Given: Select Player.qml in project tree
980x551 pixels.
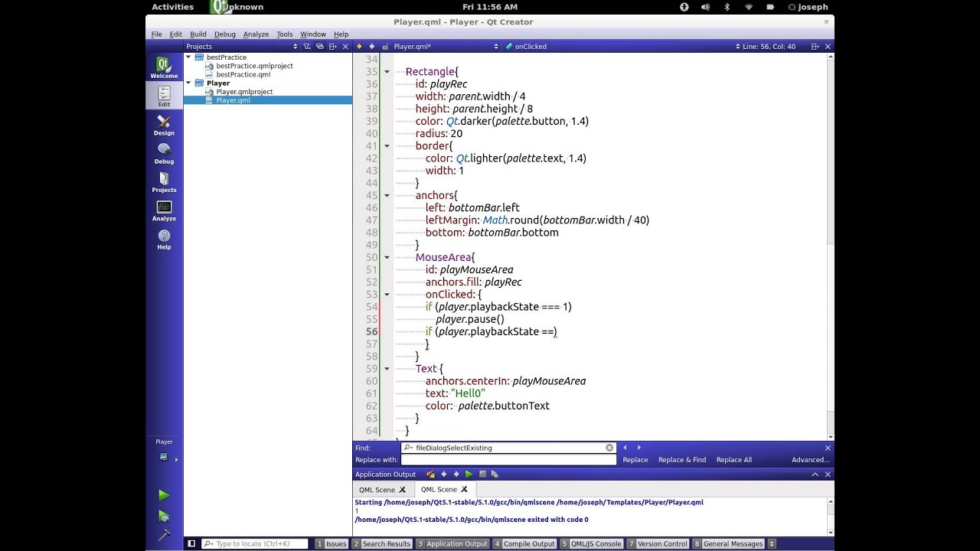Looking at the screenshot, I should coord(233,100).
